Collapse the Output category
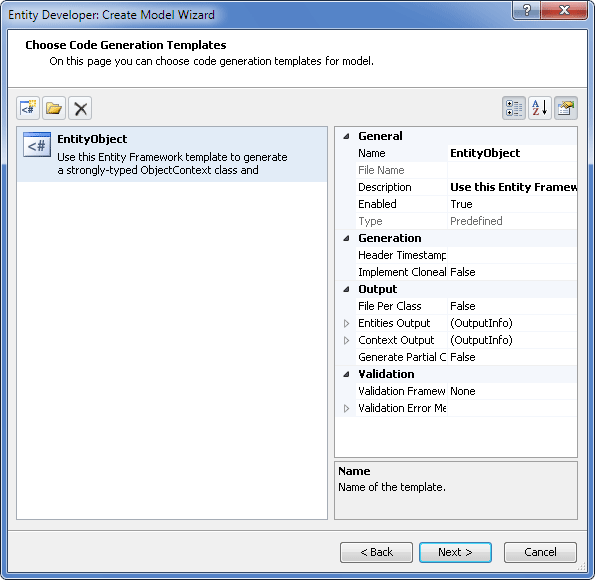This screenshot has width=595, height=580. point(346,289)
